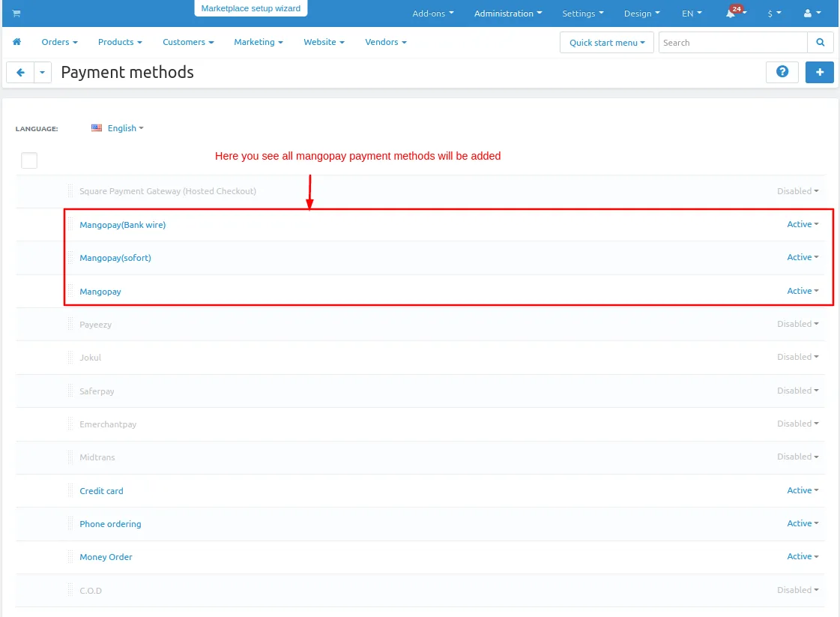Open the Settings menu
Screen dimensions: 840x617
click(x=583, y=13)
